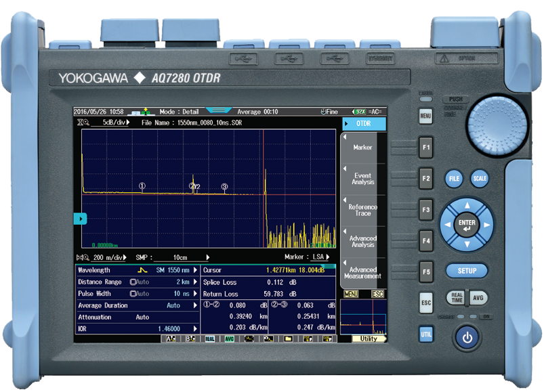Push the right arrow on the directional pad
This screenshot has height=392, width=544.
coord(486,225)
